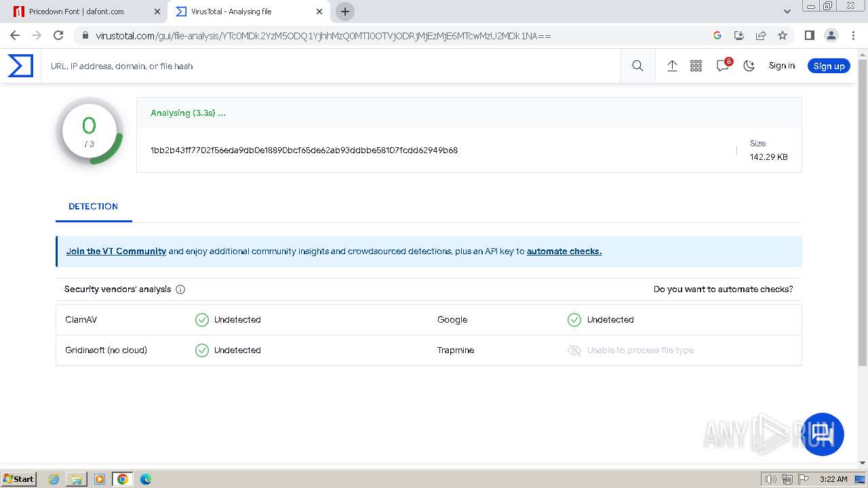Click the network tray icon

click(x=787, y=479)
